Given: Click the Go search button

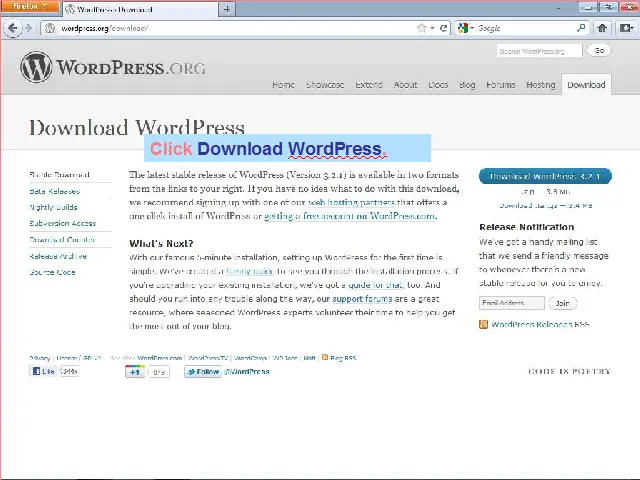Looking at the screenshot, I should tap(599, 51).
